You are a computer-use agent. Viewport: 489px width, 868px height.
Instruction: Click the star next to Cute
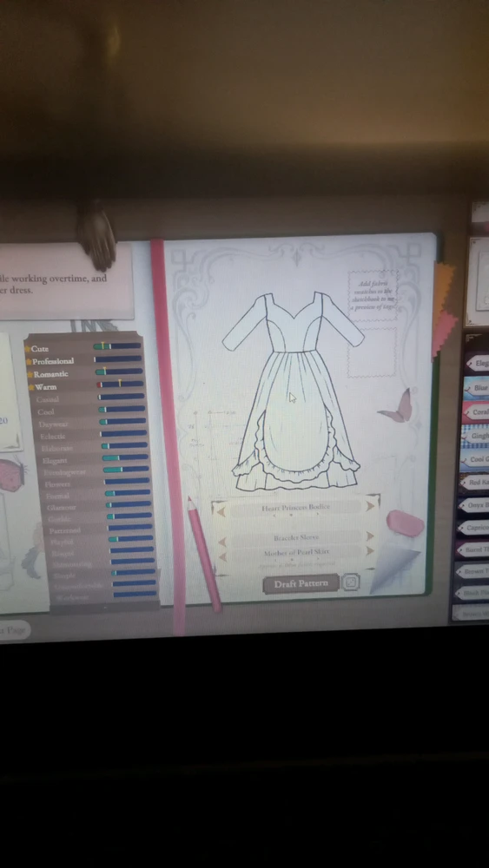(x=27, y=349)
